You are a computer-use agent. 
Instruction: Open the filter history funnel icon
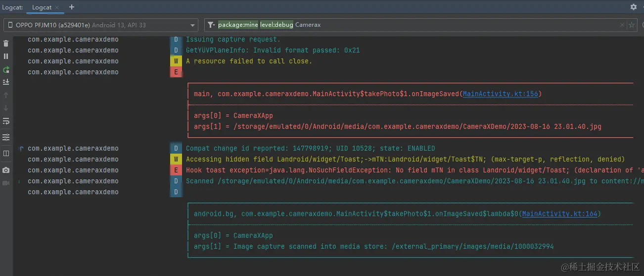211,25
